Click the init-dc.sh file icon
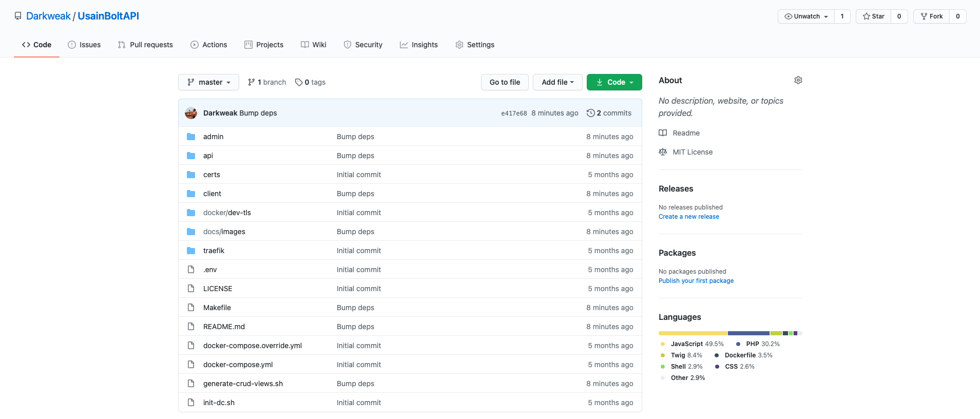 [x=191, y=403]
